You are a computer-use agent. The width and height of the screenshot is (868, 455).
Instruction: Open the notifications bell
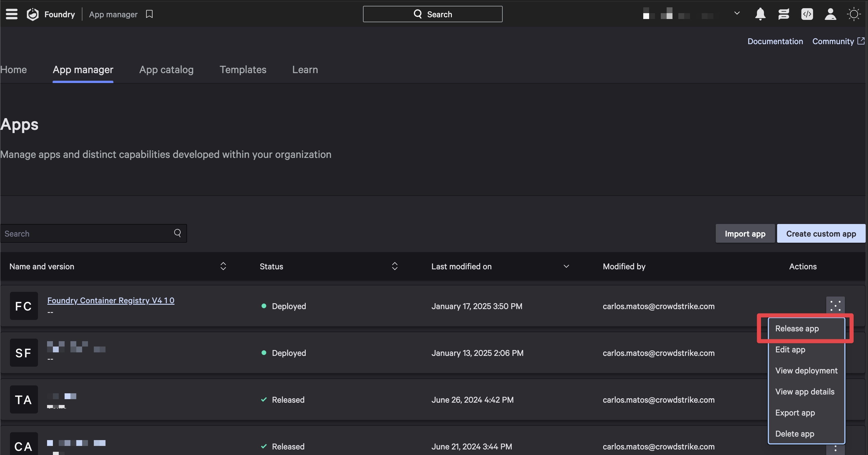[760, 14]
